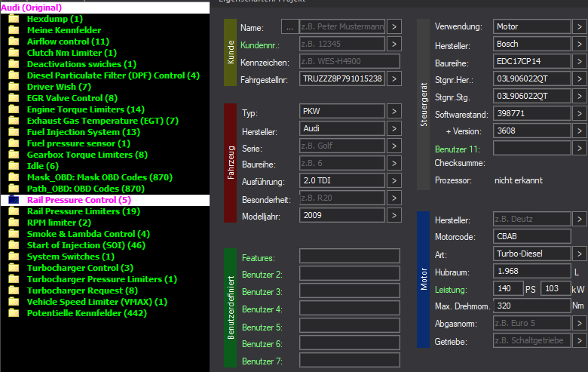Image resolution: width=588 pixels, height=372 pixels.
Task: Click the Features input field
Action: (x=350, y=256)
